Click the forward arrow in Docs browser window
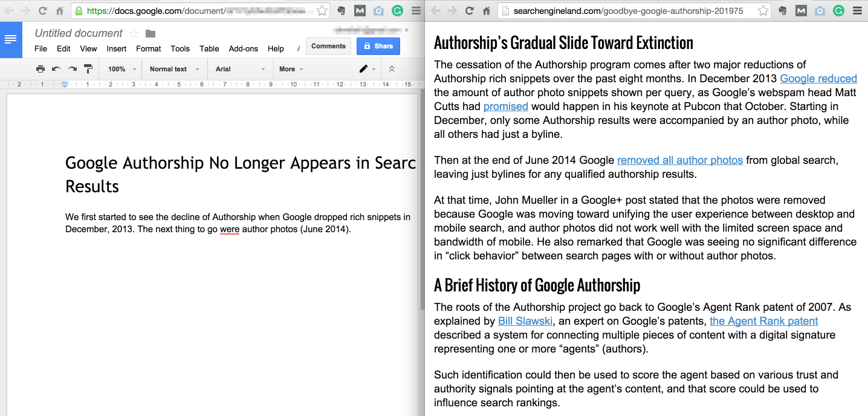Image resolution: width=868 pixels, height=416 pixels. tap(25, 11)
